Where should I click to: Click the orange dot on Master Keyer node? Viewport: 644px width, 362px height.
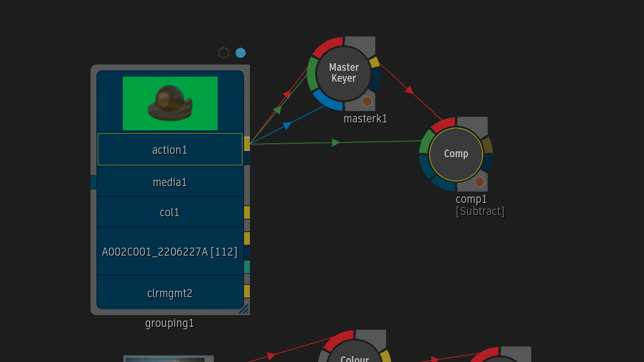point(367,101)
